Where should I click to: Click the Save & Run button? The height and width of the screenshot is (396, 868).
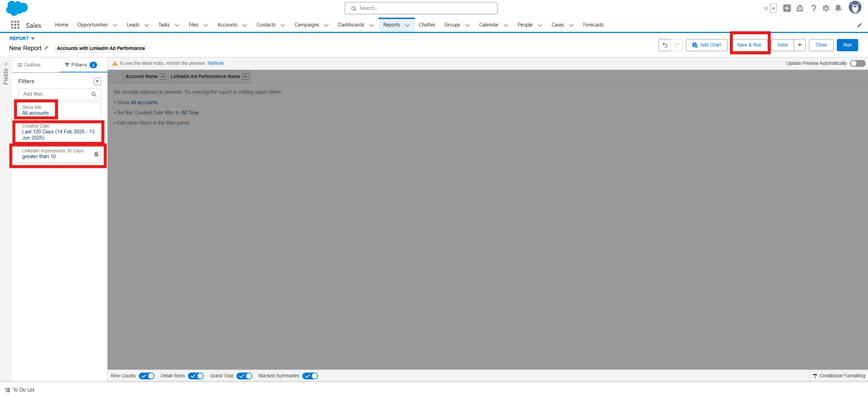[749, 45]
